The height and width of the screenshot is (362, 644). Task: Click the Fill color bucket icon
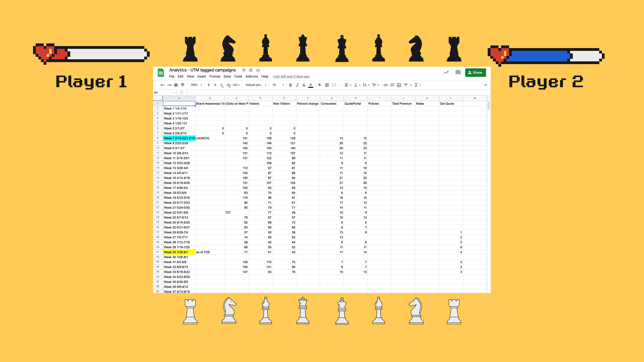point(319,85)
